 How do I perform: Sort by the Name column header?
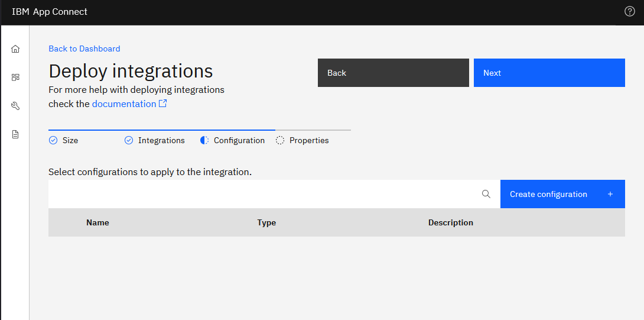click(97, 222)
